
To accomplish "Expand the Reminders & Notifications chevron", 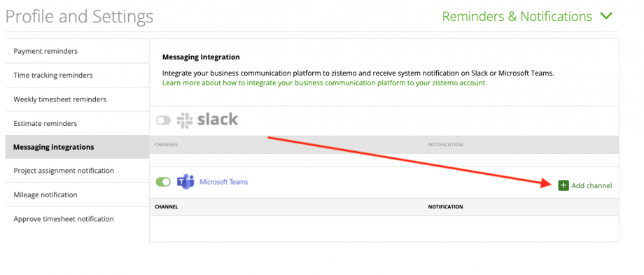I will tap(605, 16).
